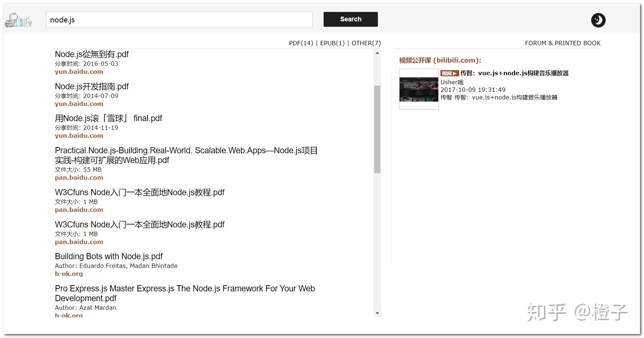This screenshot has height=338, width=644.
Task: Open Node.js开发指南.pdf result
Action: click(x=92, y=86)
